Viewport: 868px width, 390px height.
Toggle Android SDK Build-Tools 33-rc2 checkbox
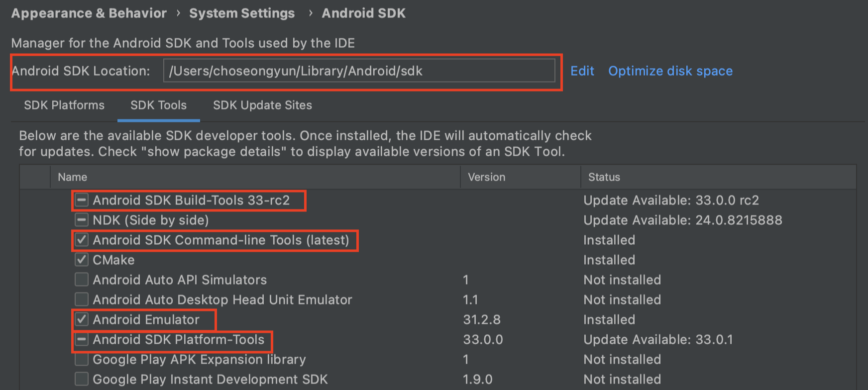click(x=82, y=200)
